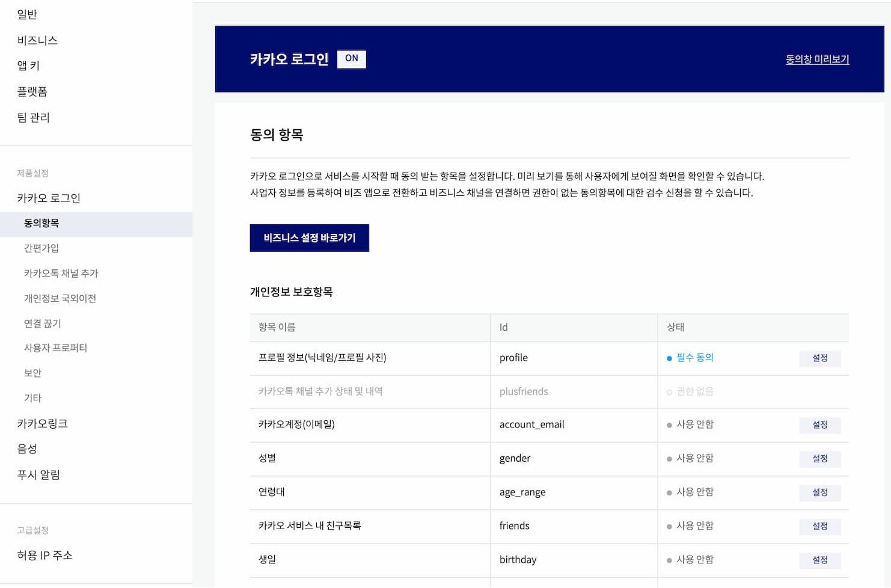Click the 상태 column header
This screenshot has width=891, height=588.
675,327
